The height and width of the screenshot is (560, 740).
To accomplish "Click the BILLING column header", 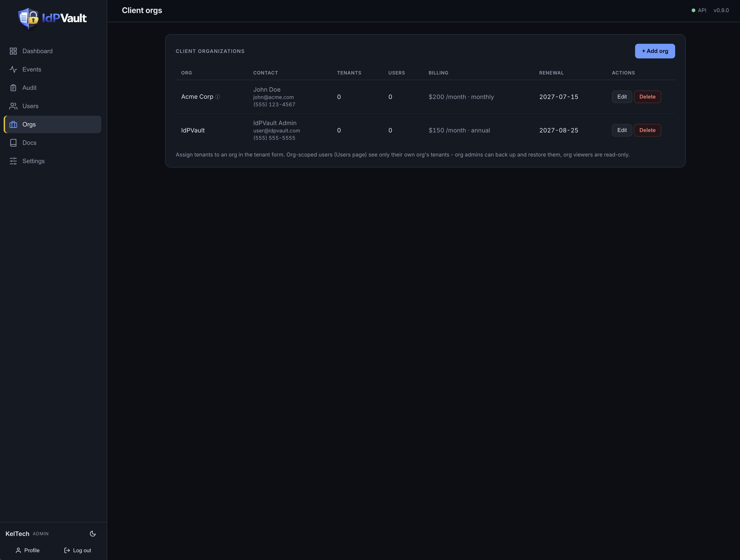I will coord(438,73).
